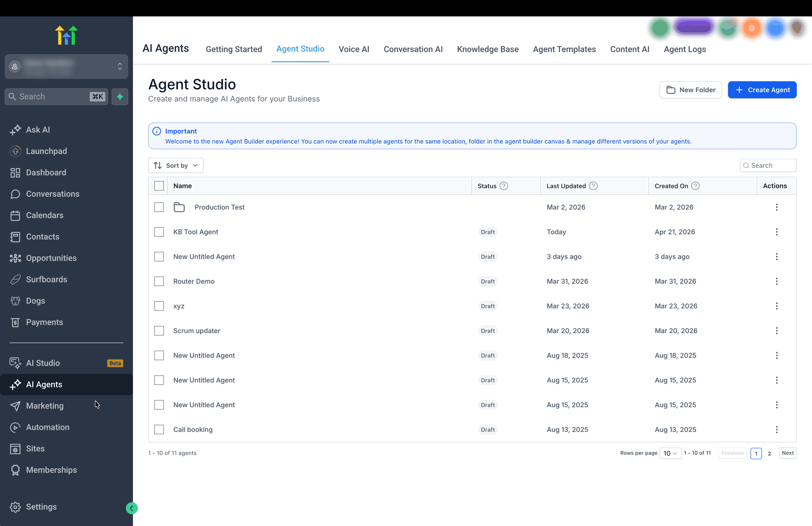Image resolution: width=812 pixels, height=526 pixels.
Task: Check the New Untitled Agent Aug 18 checkbox
Action: click(x=159, y=355)
